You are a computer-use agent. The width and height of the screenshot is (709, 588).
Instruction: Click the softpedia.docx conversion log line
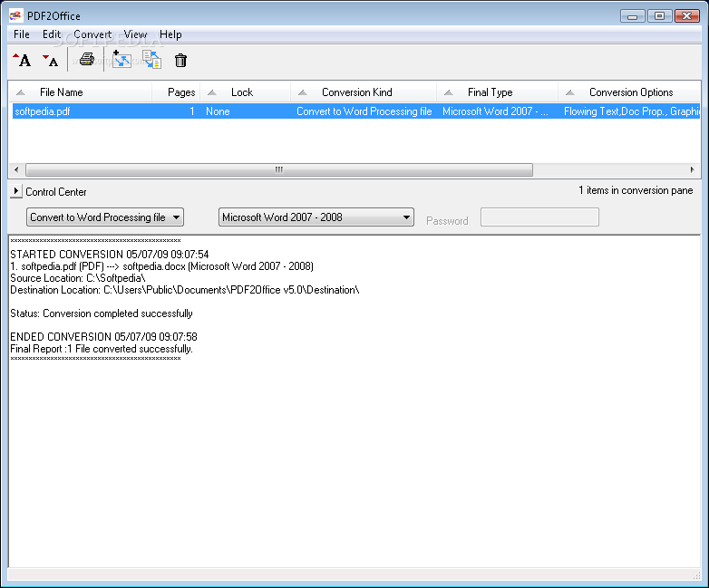162,266
